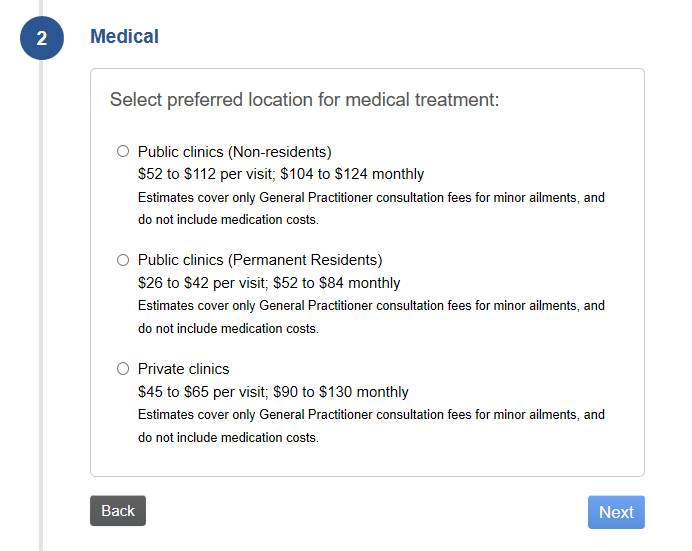This screenshot has height=551, width=692.
Task: Click the "Public clinics (Permanent Residents)" label text
Action: 260,260
